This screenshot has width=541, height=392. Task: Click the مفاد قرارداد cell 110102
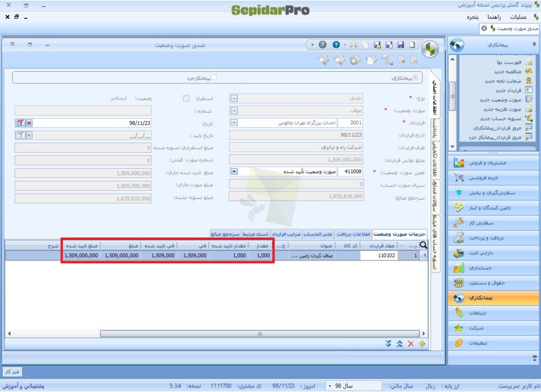coord(379,255)
